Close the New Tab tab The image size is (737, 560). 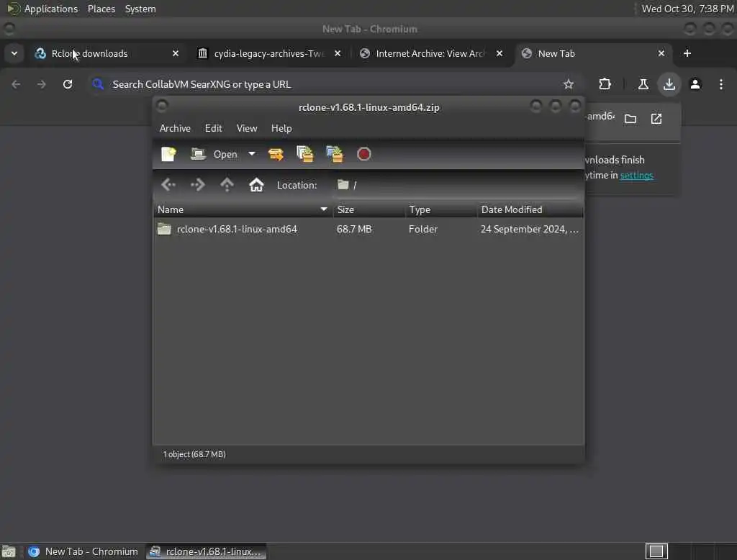661,53
